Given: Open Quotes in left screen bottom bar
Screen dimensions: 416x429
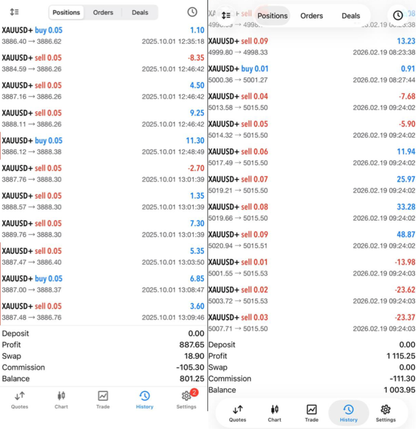Looking at the screenshot, I should 20,400.
